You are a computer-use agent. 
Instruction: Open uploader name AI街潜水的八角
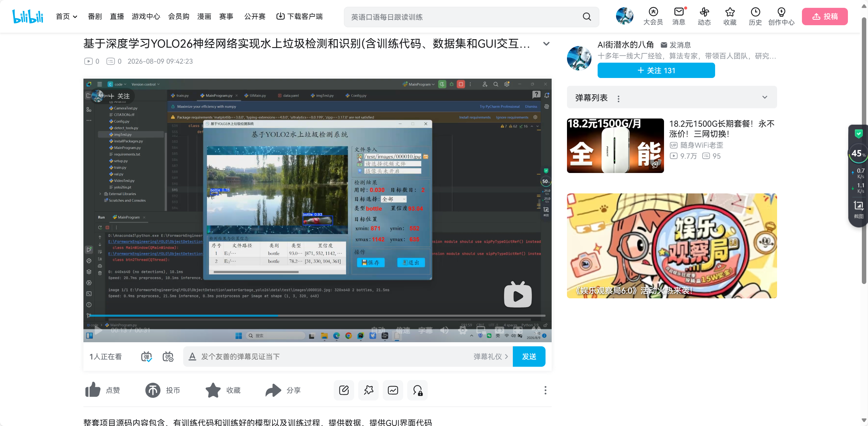click(x=626, y=45)
